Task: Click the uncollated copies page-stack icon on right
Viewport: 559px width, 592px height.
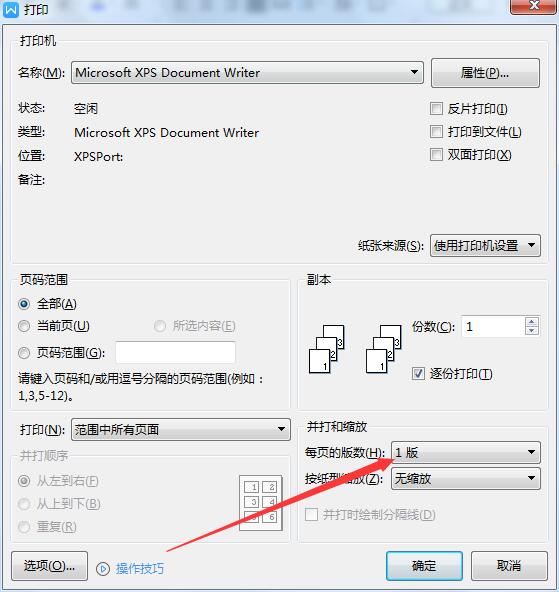Action: [x=384, y=349]
